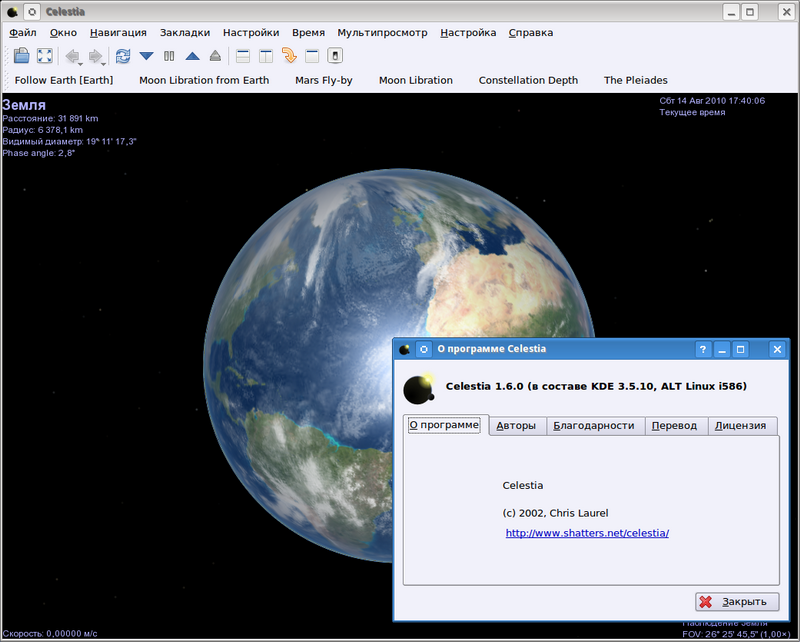Open the Справка menu
Viewport: 800px width, 642px height.
[531, 33]
